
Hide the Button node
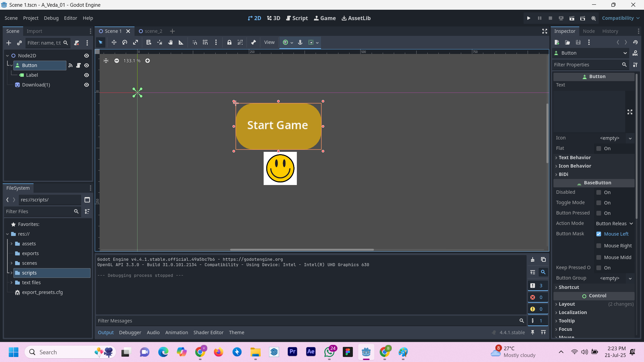click(x=87, y=65)
